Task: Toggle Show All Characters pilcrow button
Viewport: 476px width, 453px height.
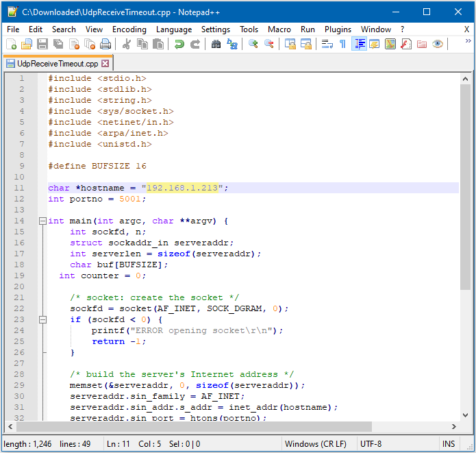Action: click(x=342, y=44)
